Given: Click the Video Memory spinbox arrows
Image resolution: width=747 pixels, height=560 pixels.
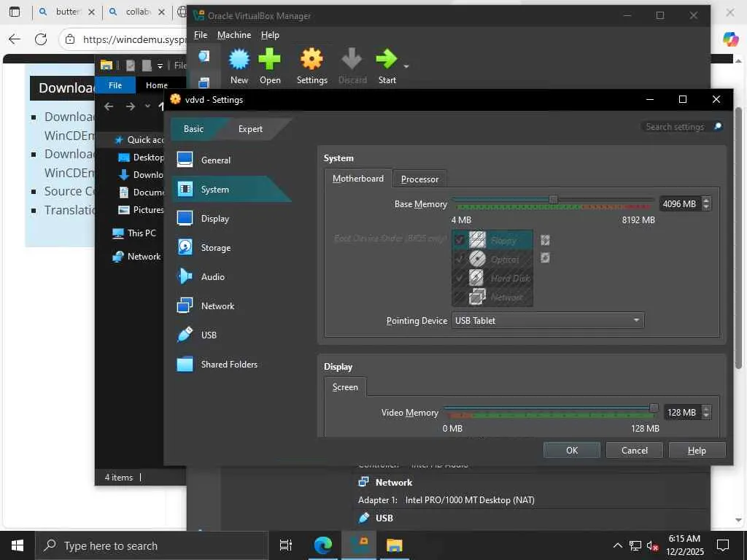Looking at the screenshot, I should point(706,413).
